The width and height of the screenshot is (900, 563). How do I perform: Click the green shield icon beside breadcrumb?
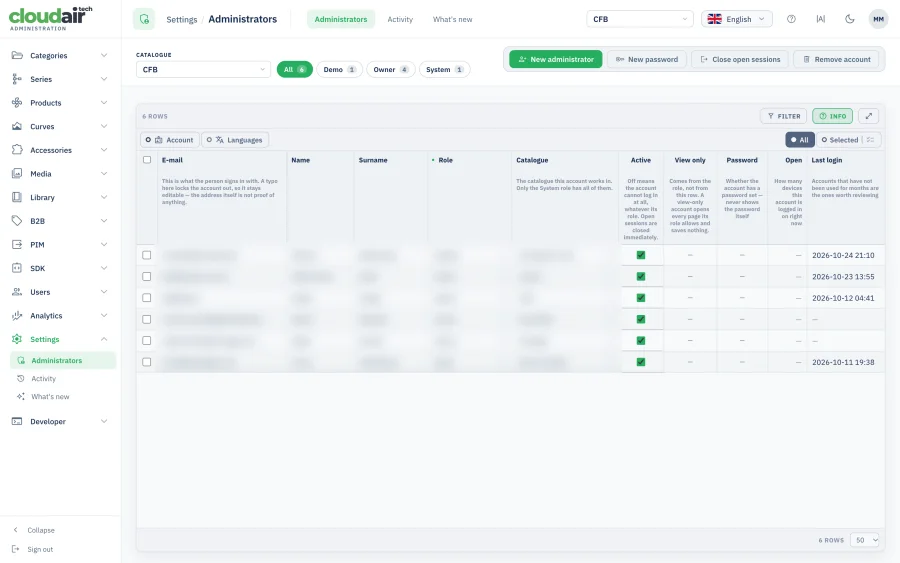click(x=144, y=19)
